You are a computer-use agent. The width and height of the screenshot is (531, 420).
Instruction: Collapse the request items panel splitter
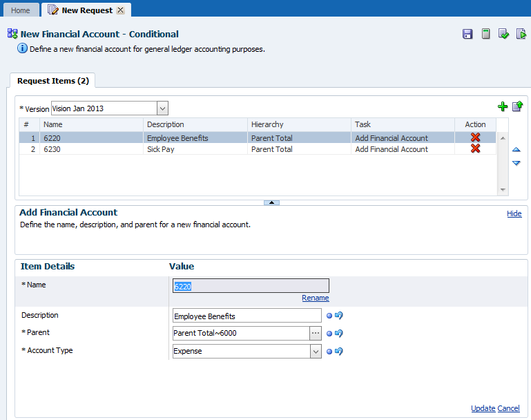coord(271,202)
